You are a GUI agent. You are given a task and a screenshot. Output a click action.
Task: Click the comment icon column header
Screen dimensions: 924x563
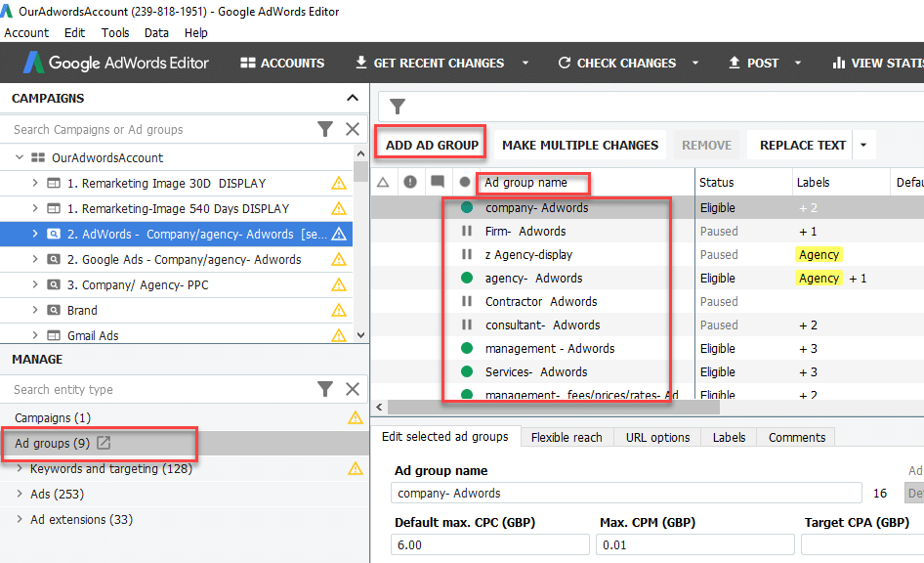[x=438, y=182]
